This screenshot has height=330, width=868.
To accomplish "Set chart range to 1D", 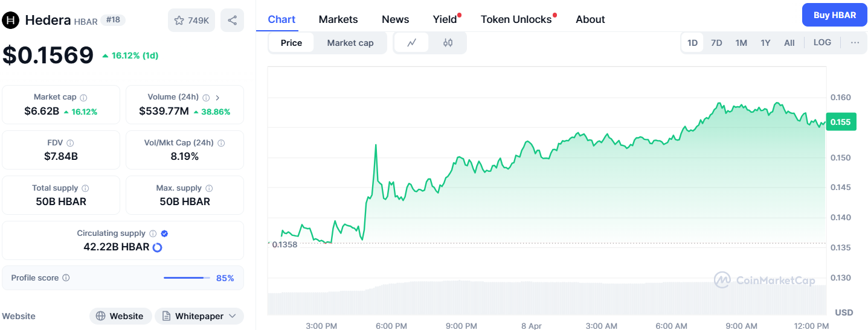I will click(693, 43).
